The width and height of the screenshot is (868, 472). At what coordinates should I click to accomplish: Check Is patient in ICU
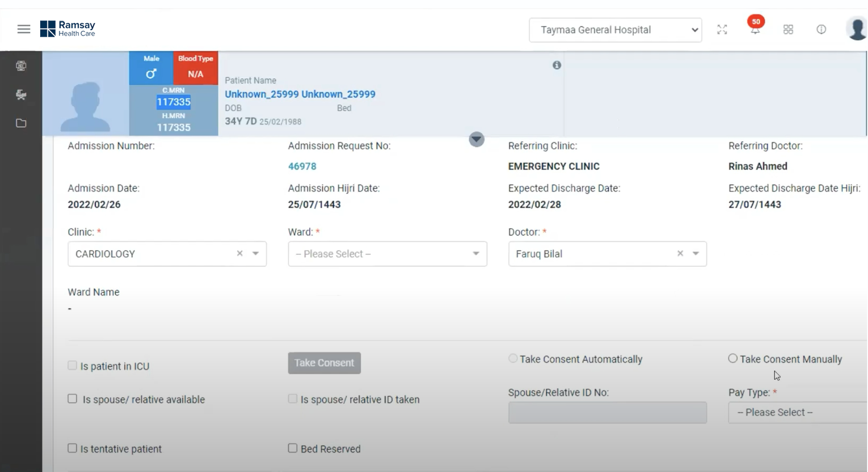(x=72, y=366)
